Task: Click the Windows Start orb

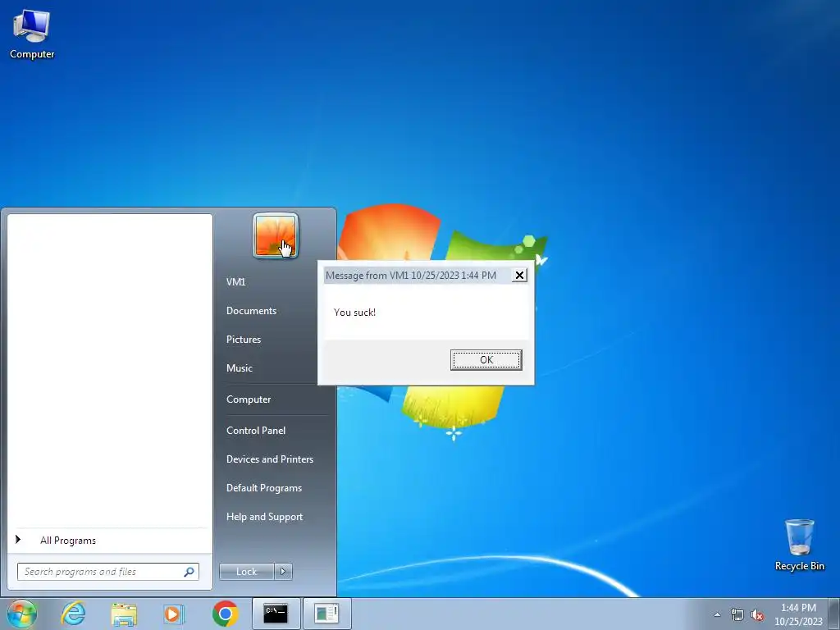Action: [21, 614]
